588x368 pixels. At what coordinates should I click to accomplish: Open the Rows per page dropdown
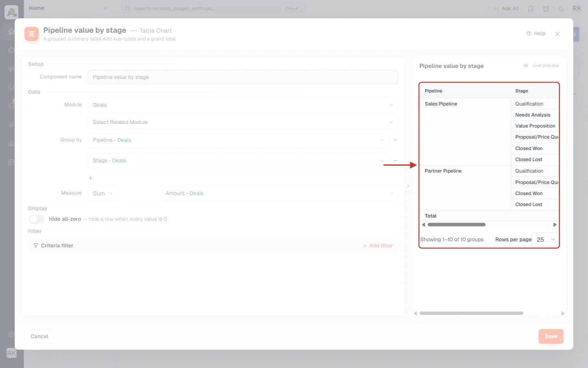(x=546, y=240)
